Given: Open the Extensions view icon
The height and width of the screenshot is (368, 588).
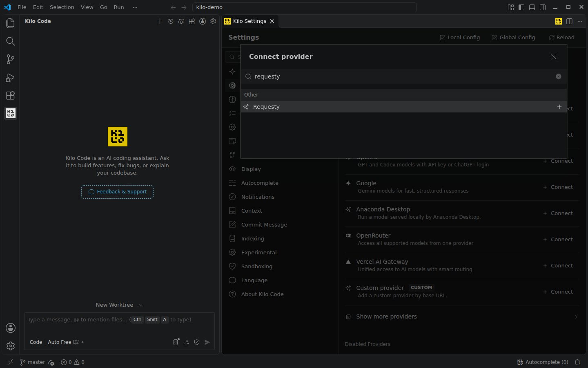Looking at the screenshot, I should (x=11, y=95).
